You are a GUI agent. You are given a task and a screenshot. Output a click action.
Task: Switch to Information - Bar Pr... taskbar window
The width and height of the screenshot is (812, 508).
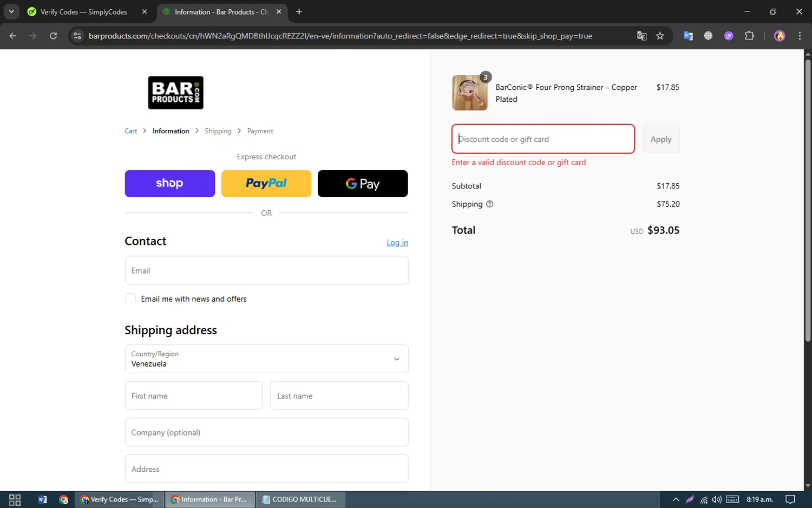[210, 499]
